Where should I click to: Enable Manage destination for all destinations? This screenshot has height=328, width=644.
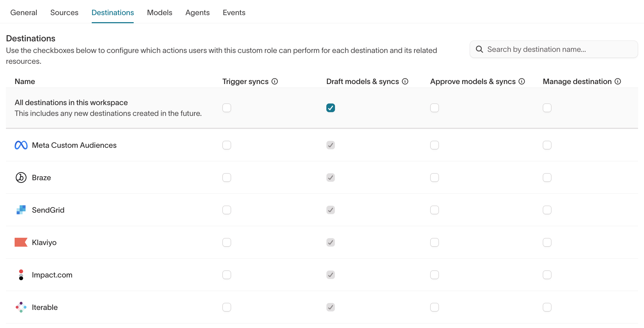(547, 108)
